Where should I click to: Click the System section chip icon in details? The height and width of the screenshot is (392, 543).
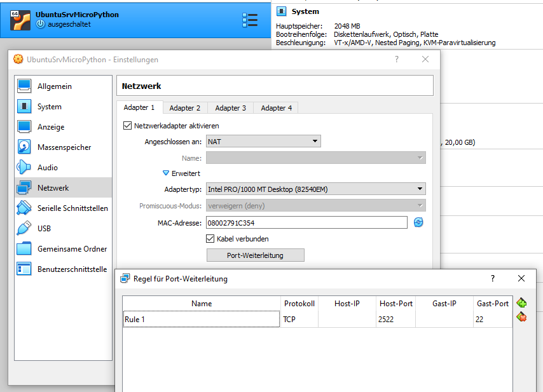click(281, 11)
